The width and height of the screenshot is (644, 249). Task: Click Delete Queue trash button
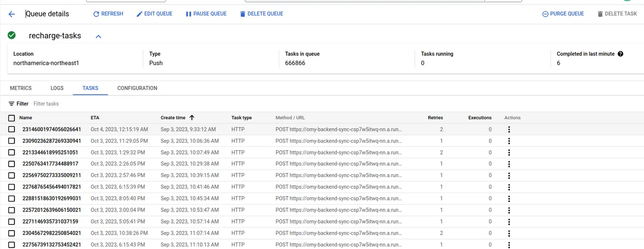[261, 14]
